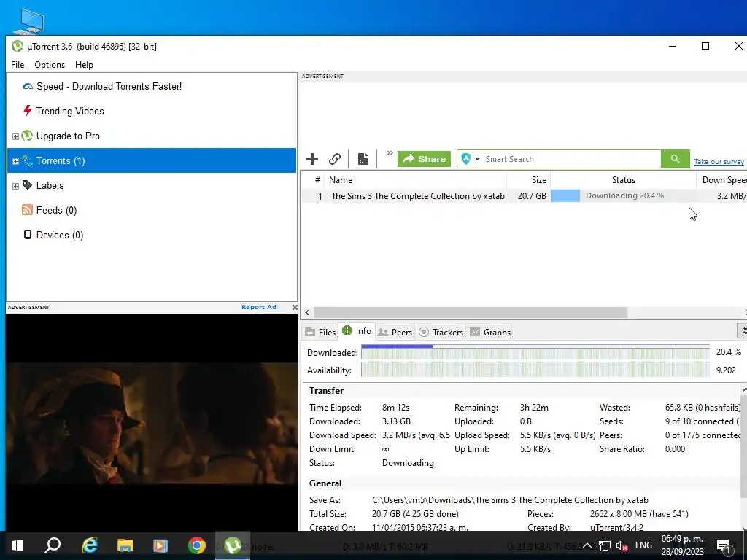Select Upgrade to Pro in sidebar
The height and width of the screenshot is (560, 747).
pyautogui.click(x=68, y=136)
